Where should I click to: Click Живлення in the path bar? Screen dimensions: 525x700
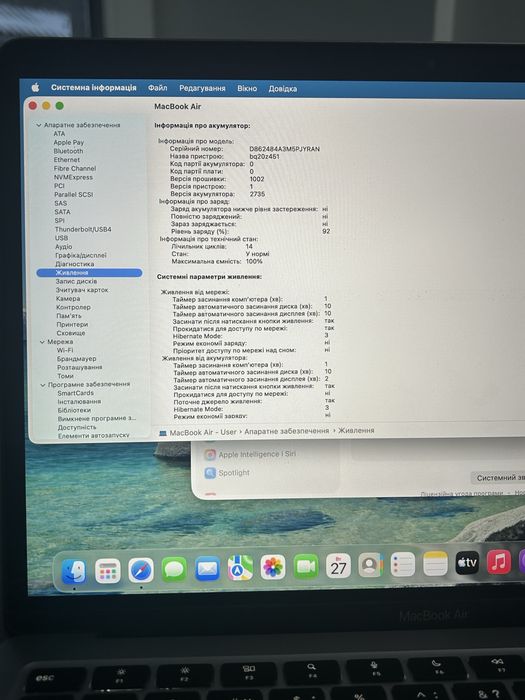[x=356, y=430]
